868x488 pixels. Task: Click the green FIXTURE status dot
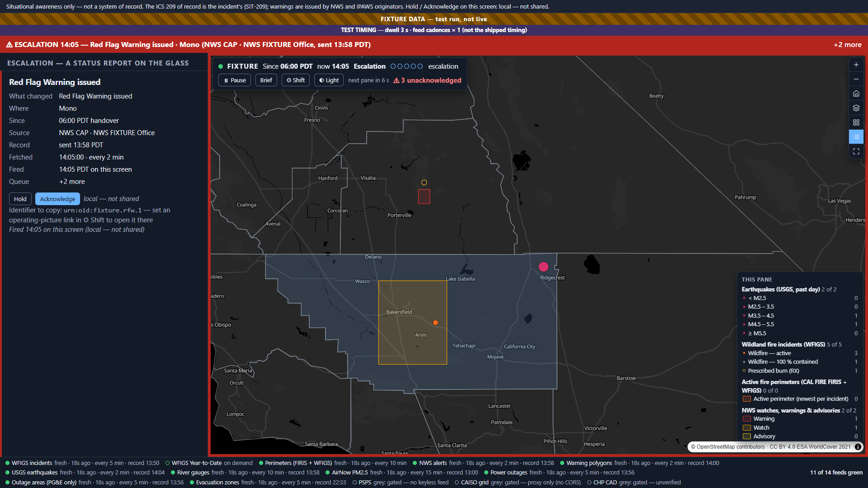[x=221, y=66]
